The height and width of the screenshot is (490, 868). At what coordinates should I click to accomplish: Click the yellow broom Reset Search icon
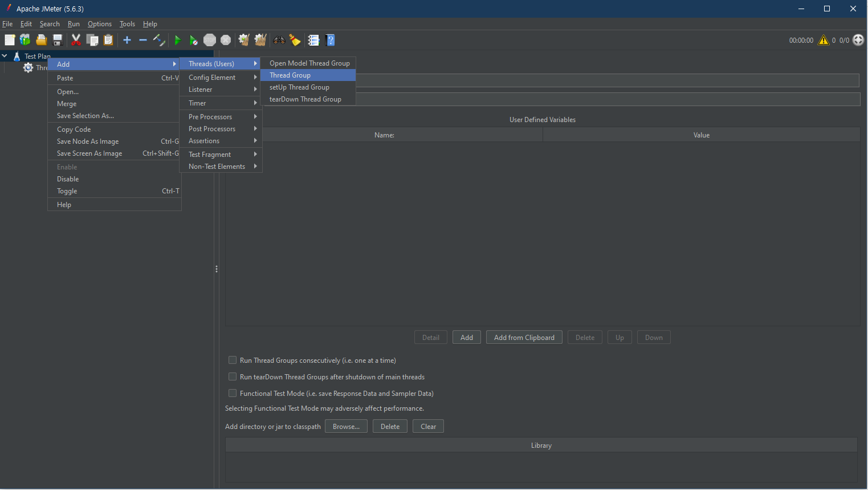pyautogui.click(x=295, y=40)
